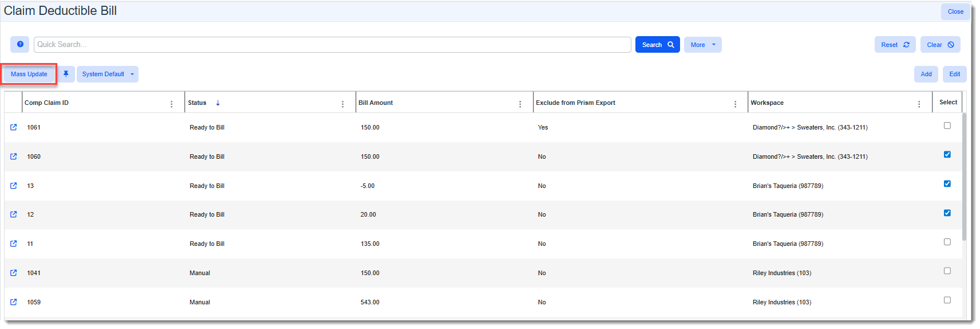Open record link icon for claim 1041
980x329 pixels.
coord(14,273)
